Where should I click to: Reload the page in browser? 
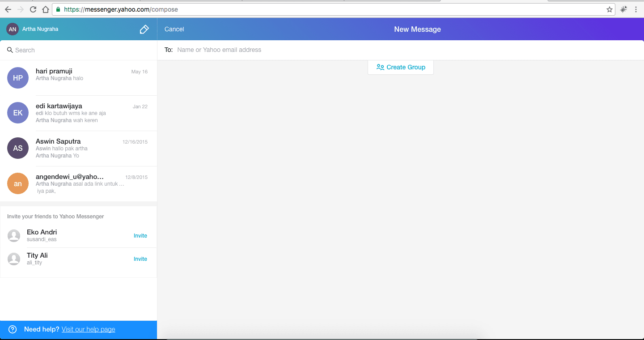[x=33, y=9]
